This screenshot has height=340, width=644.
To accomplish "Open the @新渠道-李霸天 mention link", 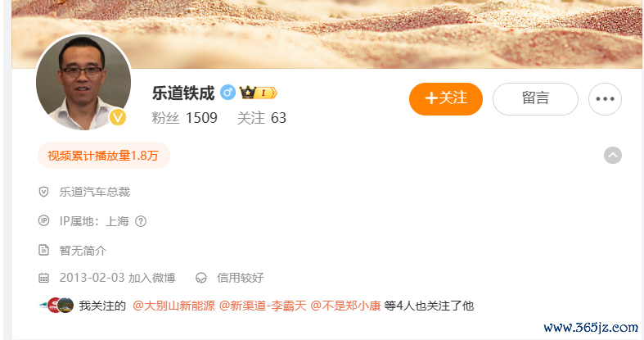I will click(263, 306).
